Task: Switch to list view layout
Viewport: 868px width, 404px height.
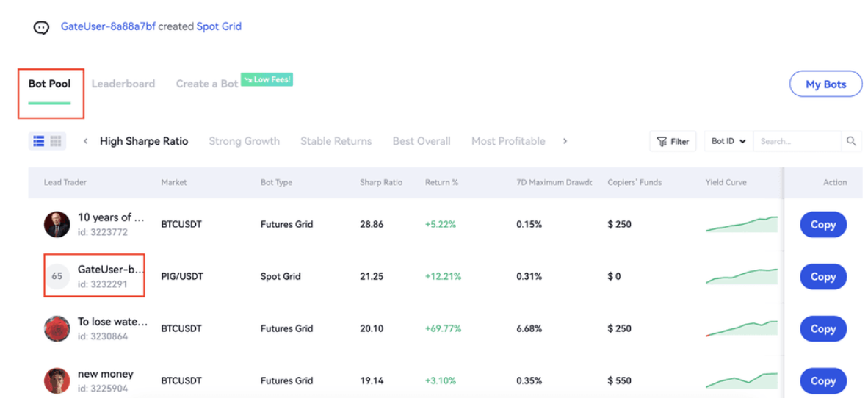Action: [39, 141]
